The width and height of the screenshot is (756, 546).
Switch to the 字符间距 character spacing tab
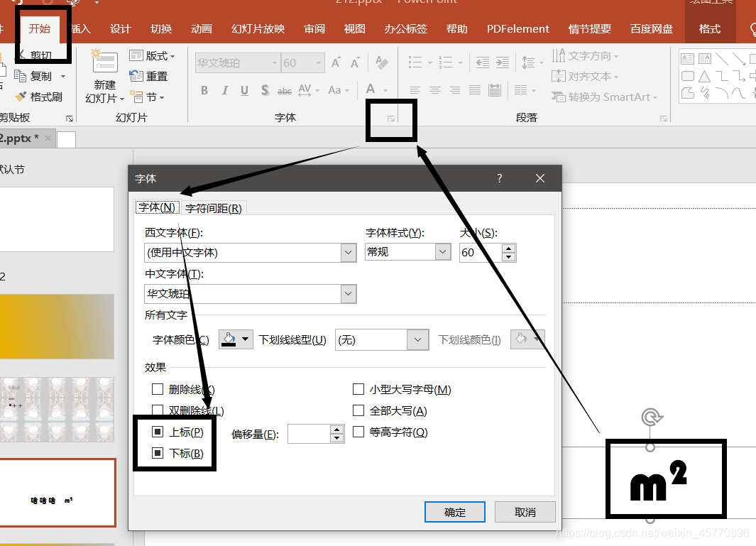tap(214, 208)
